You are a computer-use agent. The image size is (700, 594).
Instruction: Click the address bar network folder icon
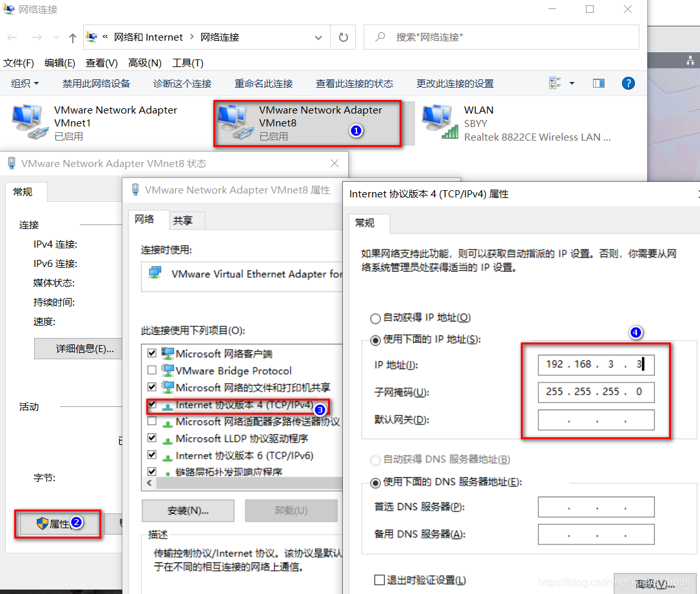(92, 37)
